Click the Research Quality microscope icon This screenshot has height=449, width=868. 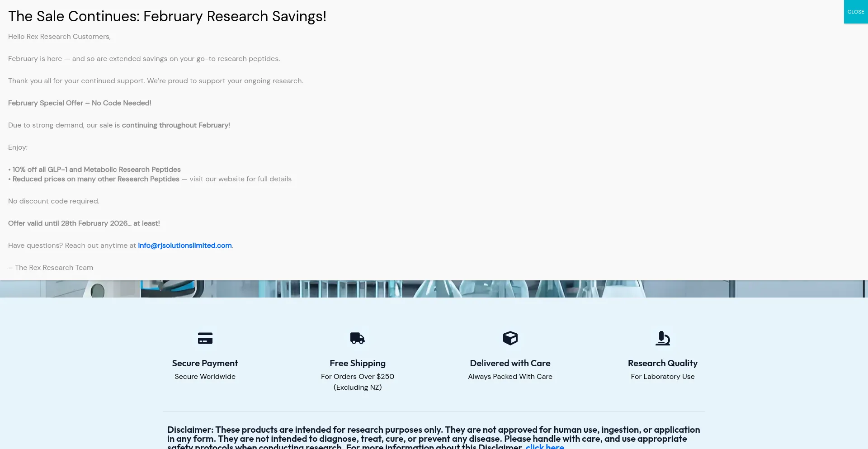[663, 338]
